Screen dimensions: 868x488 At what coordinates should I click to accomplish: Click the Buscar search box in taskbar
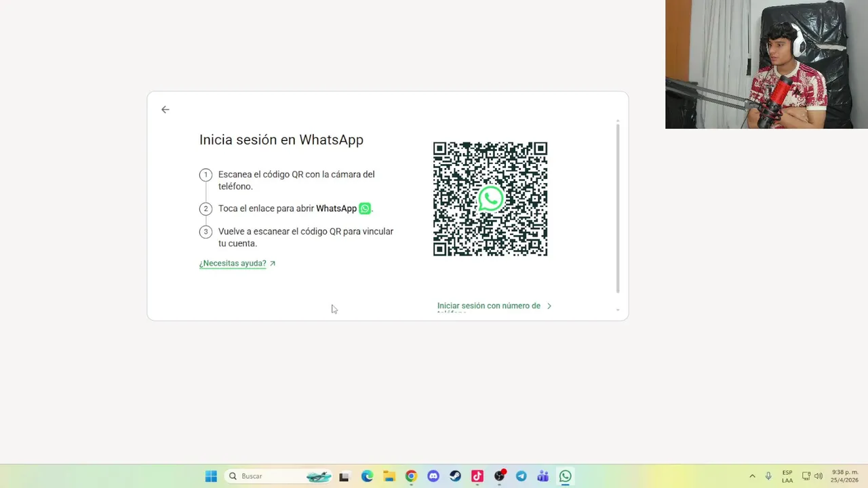tap(279, 476)
